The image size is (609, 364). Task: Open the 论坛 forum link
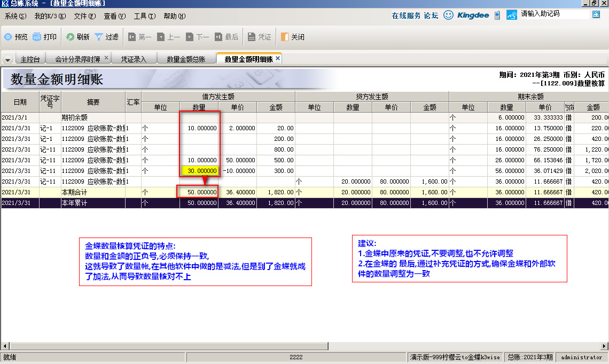(x=431, y=15)
